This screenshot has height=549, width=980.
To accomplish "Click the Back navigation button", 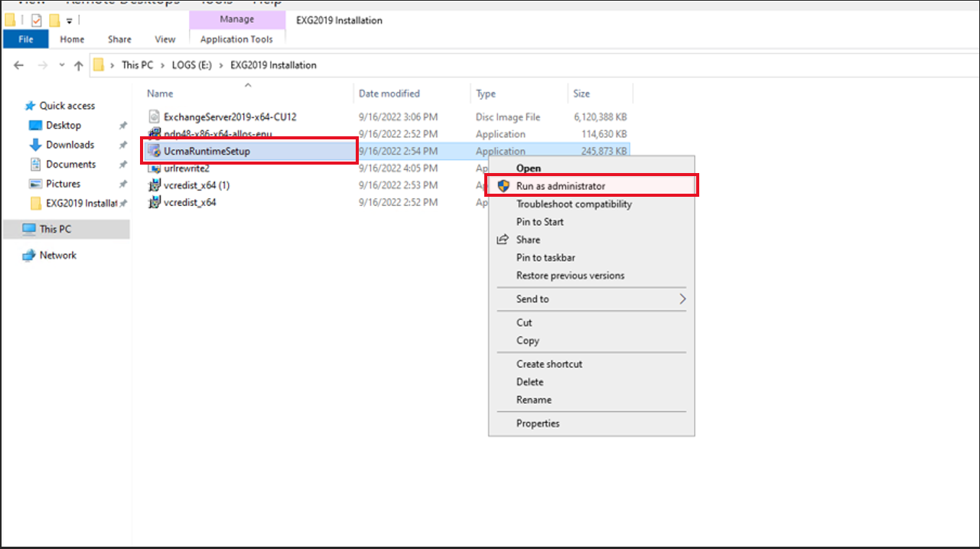I will click(18, 65).
